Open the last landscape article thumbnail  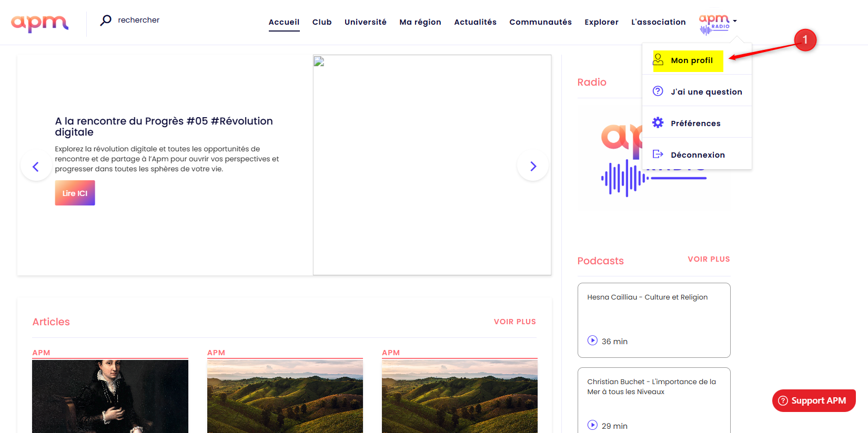[459, 396]
